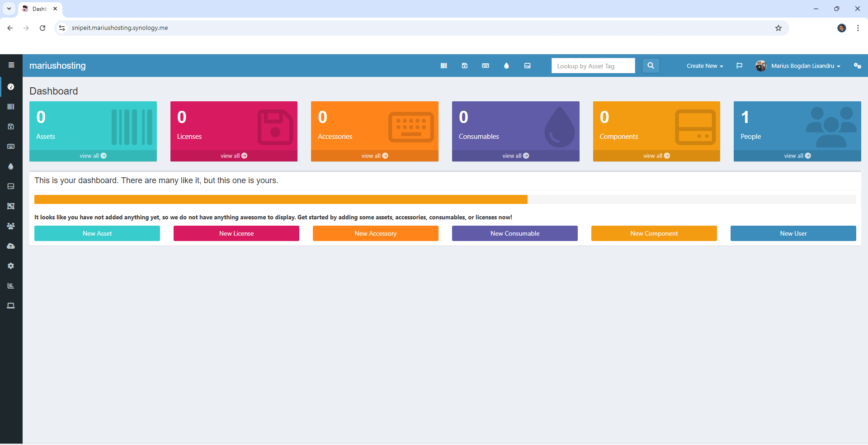This screenshot has height=445, width=868.
Task: Open the Assets barcode icon in sidebar
Action: (11, 107)
